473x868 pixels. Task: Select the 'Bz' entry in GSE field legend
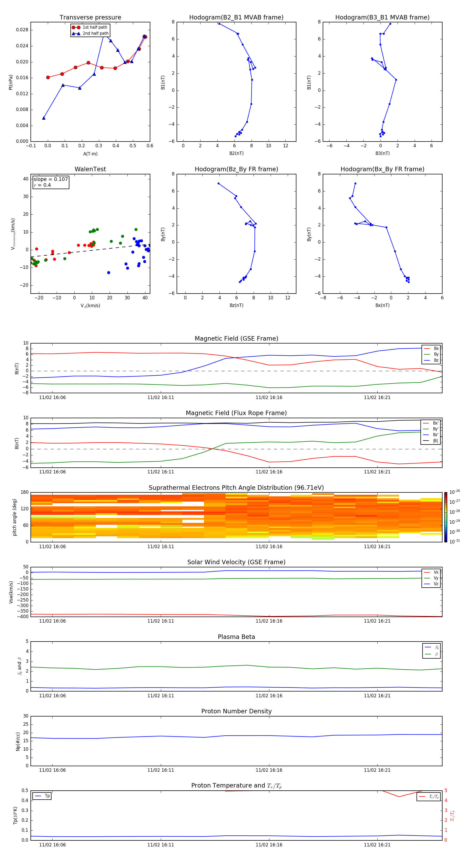[431, 360]
